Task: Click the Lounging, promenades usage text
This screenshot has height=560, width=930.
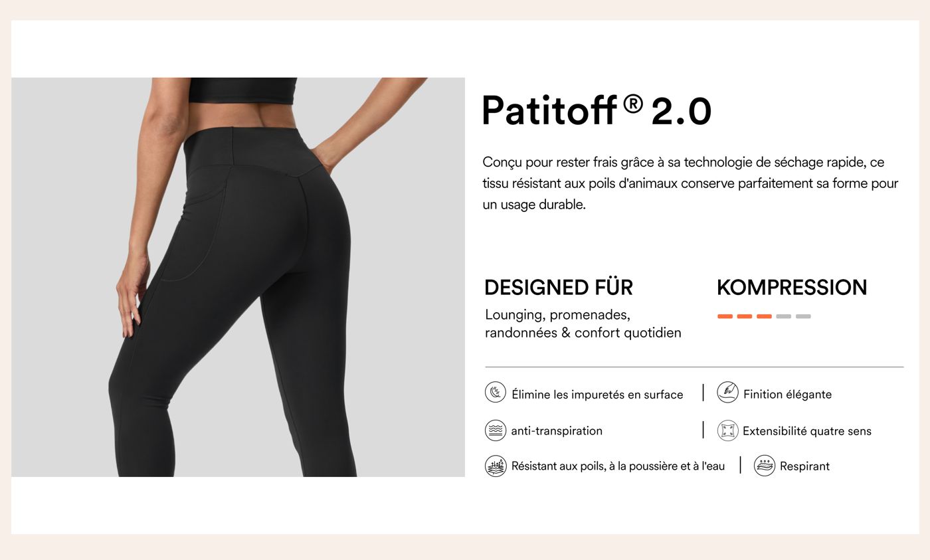Action: click(x=583, y=324)
